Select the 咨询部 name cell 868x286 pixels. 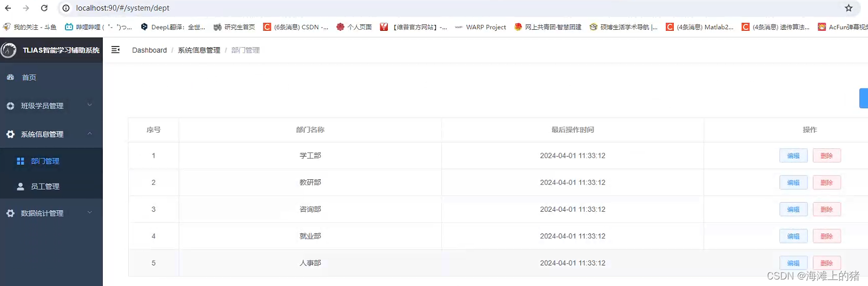point(310,209)
